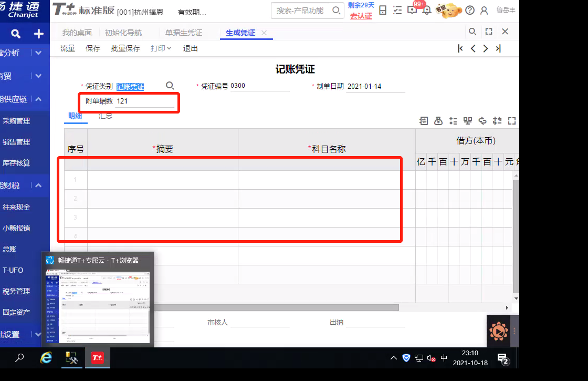Click the 制单日期 field 2021-01-14
588x381 pixels.
[x=375, y=86]
